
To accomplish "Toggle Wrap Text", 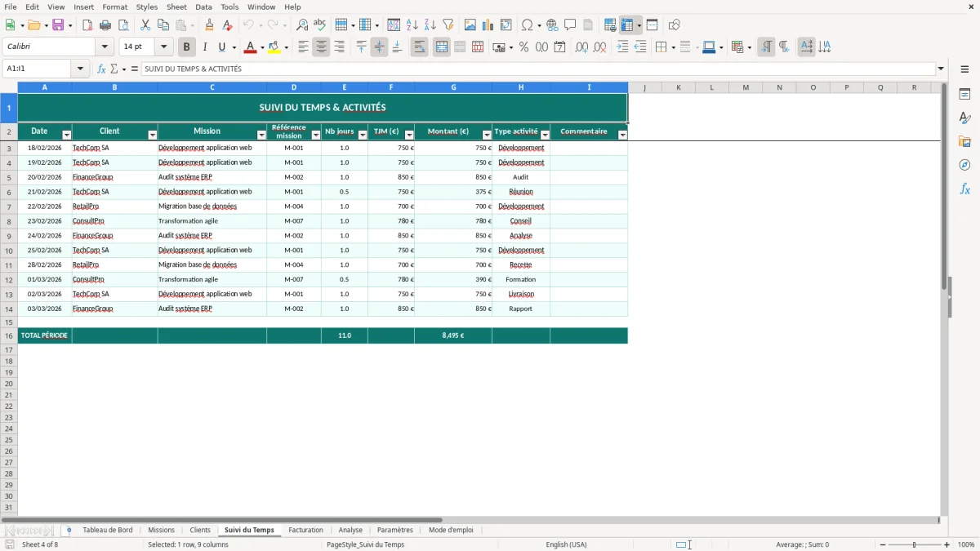I will click(x=419, y=47).
